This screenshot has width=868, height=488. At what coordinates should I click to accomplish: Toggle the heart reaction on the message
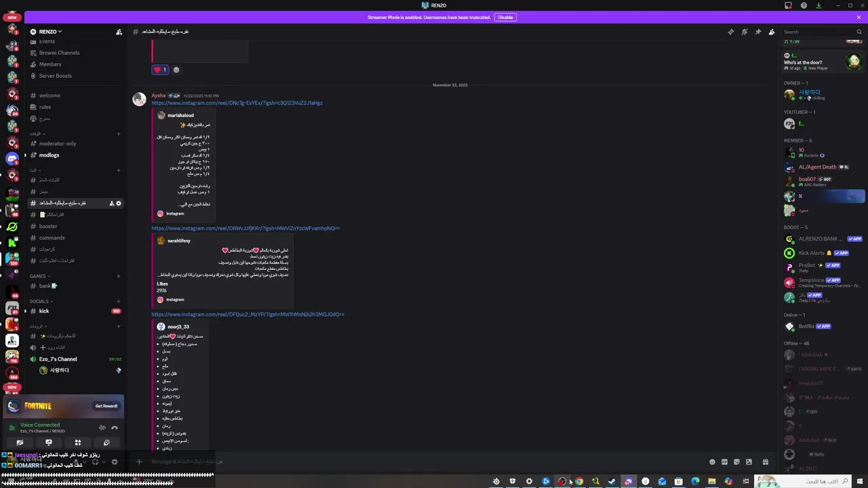(x=161, y=70)
